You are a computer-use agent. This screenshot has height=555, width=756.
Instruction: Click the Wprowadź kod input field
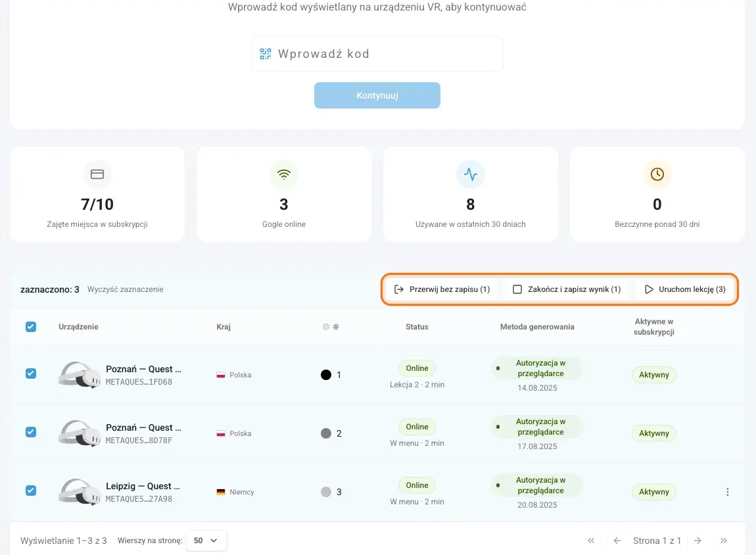(377, 53)
